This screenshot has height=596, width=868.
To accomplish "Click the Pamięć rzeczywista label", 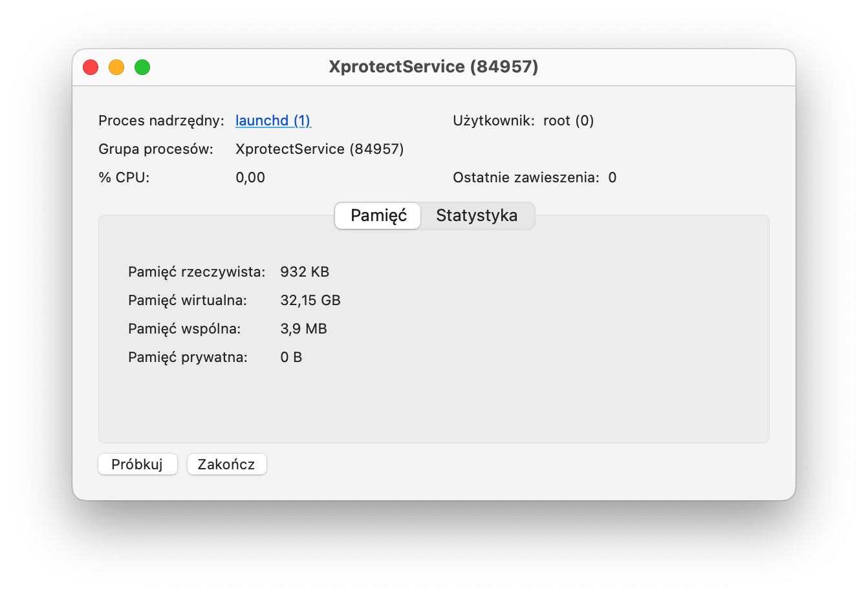I will [197, 272].
